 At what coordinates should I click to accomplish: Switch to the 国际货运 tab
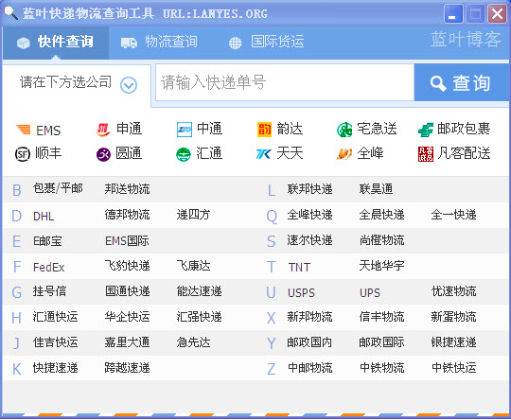coord(267,42)
